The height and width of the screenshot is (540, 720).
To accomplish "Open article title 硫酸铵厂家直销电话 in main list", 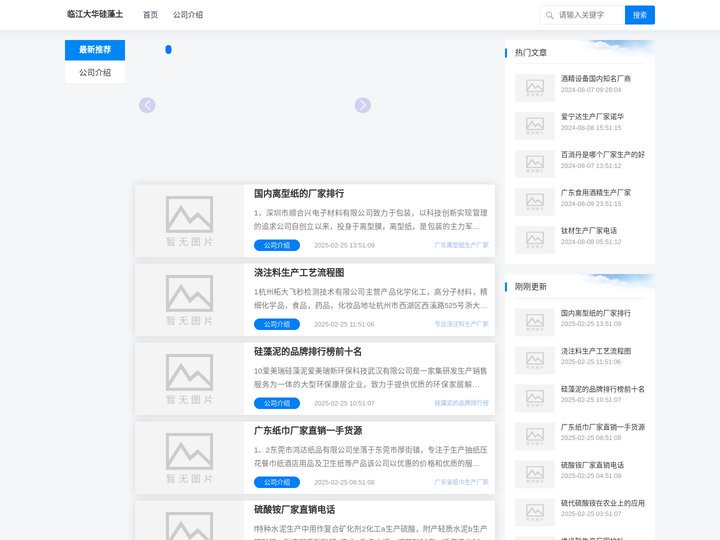I will pos(294,510).
